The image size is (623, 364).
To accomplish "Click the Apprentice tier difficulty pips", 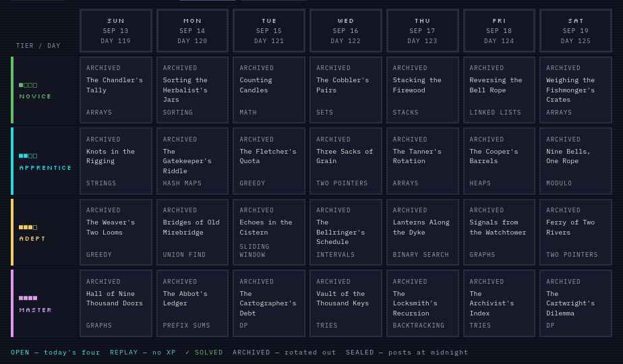I will (28, 156).
